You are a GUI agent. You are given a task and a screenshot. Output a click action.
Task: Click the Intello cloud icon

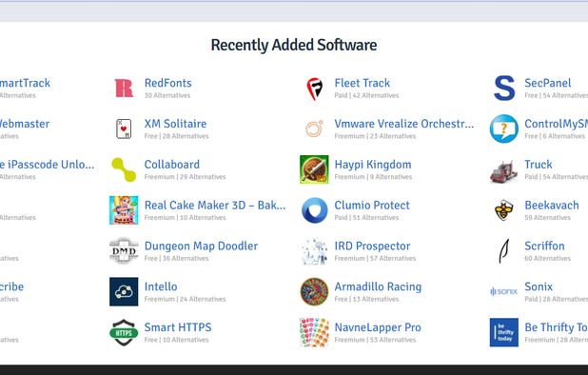124,292
